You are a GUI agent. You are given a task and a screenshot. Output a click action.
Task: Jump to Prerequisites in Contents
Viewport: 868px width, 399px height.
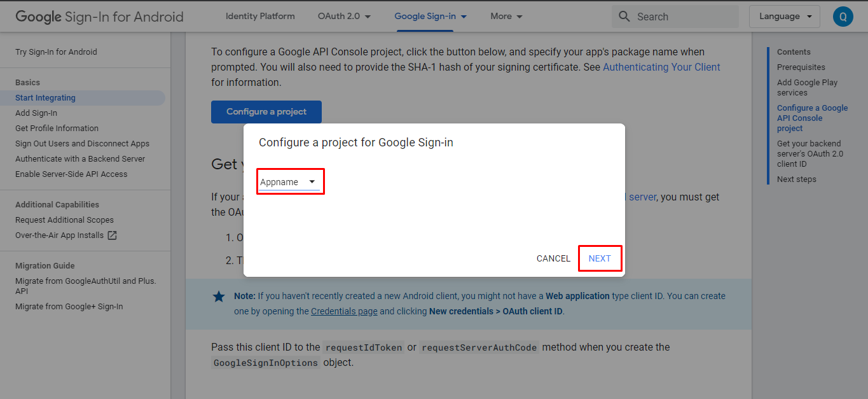pyautogui.click(x=801, y=67)
